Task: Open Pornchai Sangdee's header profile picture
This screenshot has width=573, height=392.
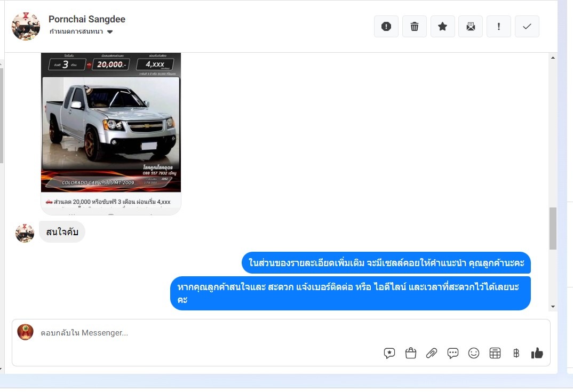Action: pyautogui.click(x=26, y=26)
